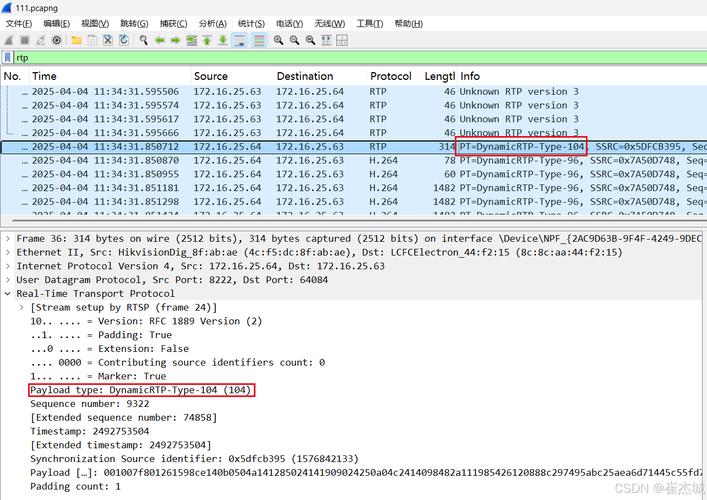
Task: Open the 文件(F) menu
Action: pyautogui.click(x=19, y=23)
